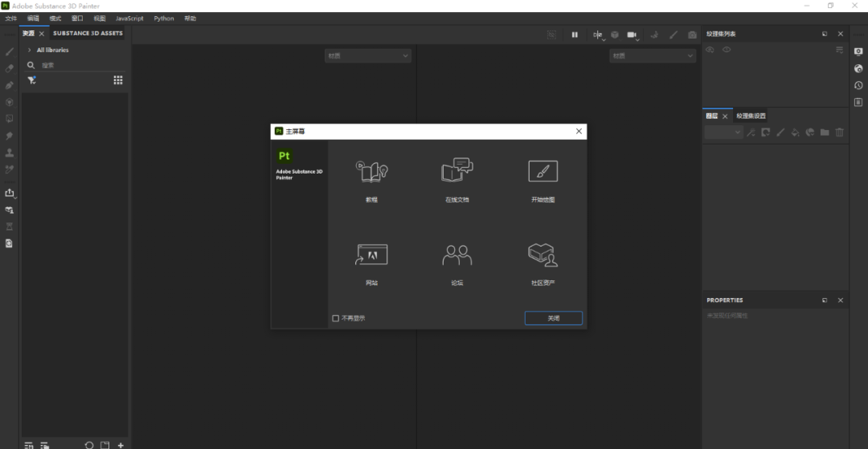Open the 网站 website icon
This screenshot has height=449, width=868.
point(371,255)
